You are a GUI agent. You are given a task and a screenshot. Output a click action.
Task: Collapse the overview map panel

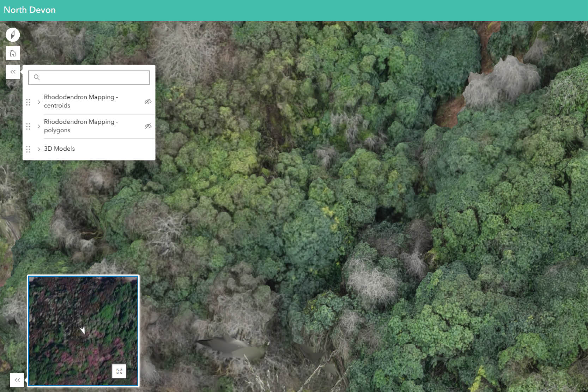pos(17,380)
